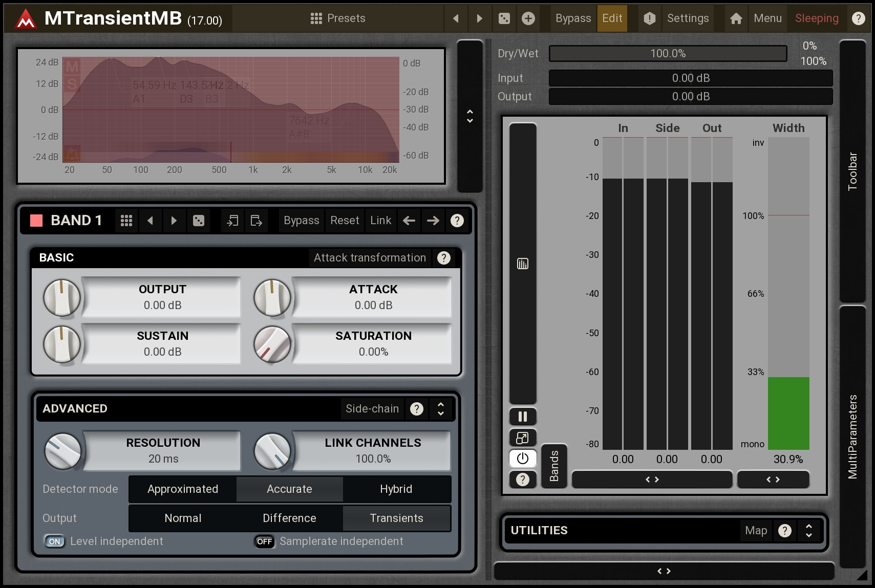Toggle the Level independent switch
The image size is (875, 588).
pos(55,541)
